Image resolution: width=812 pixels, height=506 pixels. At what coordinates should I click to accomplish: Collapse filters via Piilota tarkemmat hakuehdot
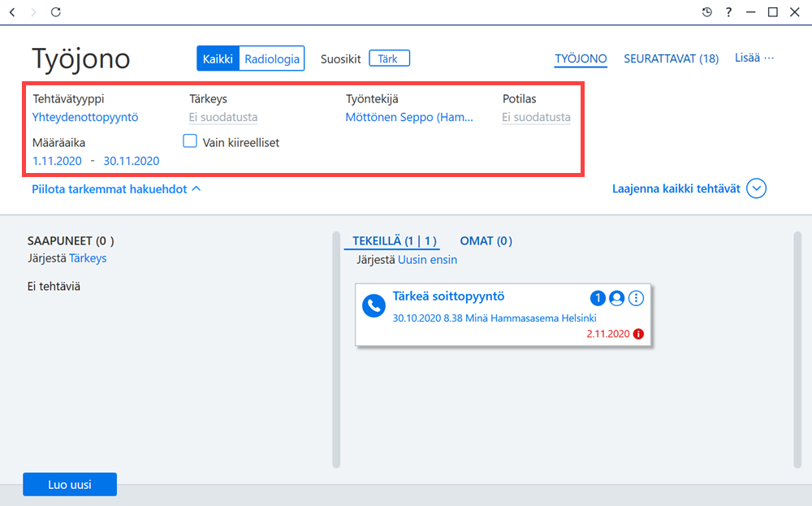pyautogui.click(x=116, y=189)
